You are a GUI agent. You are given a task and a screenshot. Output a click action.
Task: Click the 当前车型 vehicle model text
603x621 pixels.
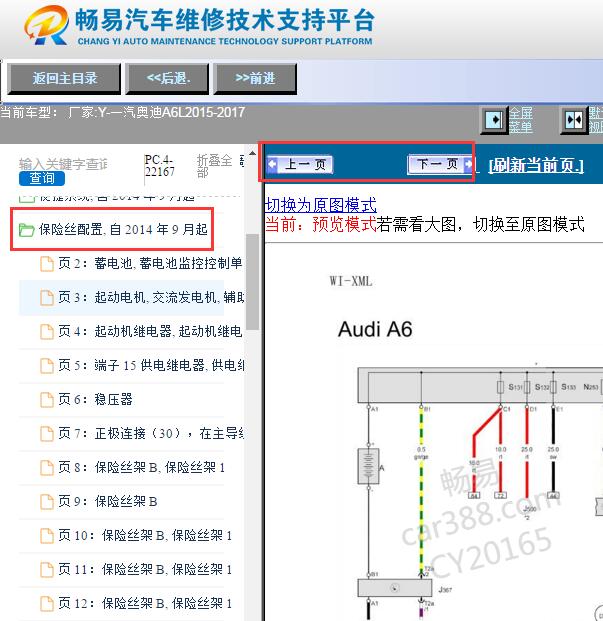point(122,112)
